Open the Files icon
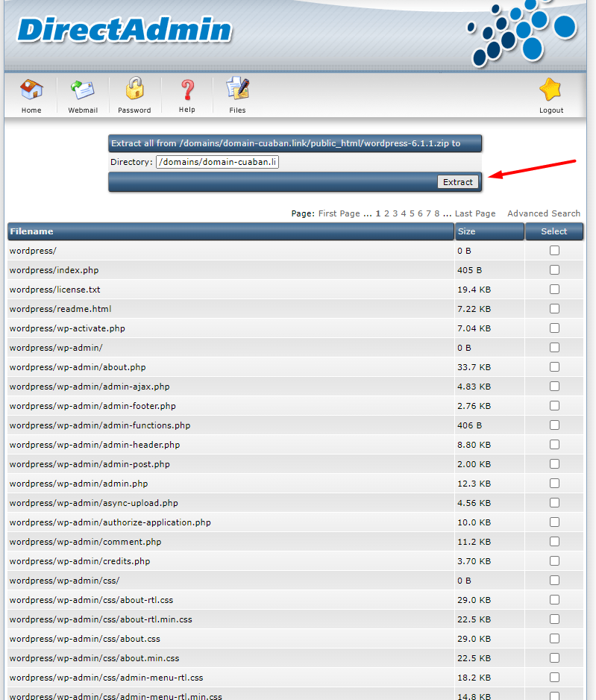This screenshot has width=596, height=700. (x=237, y=88)
